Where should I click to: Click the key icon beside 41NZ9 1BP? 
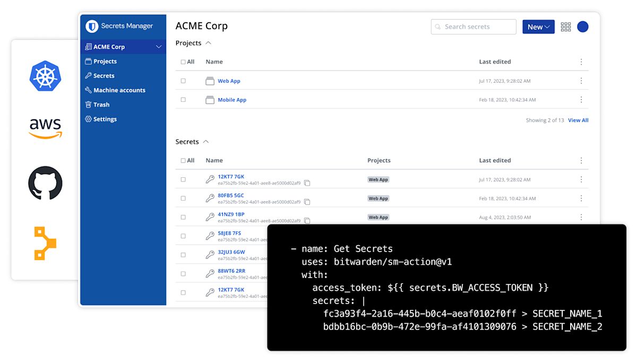coord(210,217)
